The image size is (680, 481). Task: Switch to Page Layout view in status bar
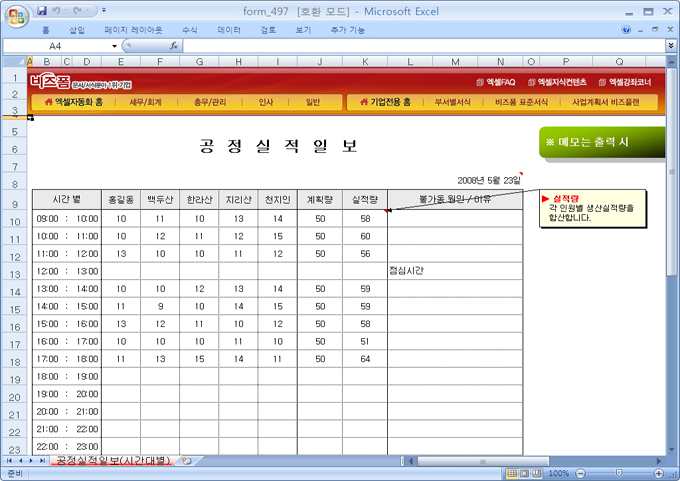pos(525,473)
